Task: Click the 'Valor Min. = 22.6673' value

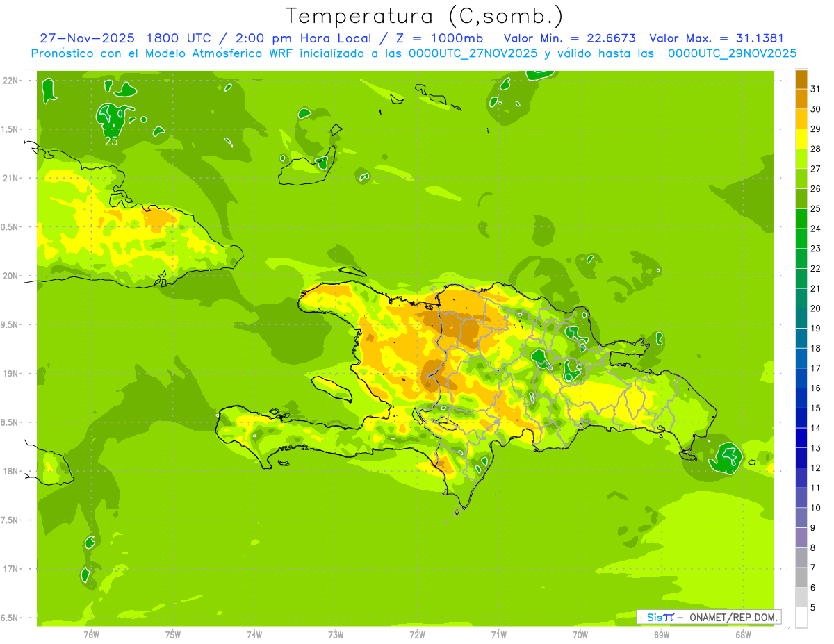Action: pos(569,38)
